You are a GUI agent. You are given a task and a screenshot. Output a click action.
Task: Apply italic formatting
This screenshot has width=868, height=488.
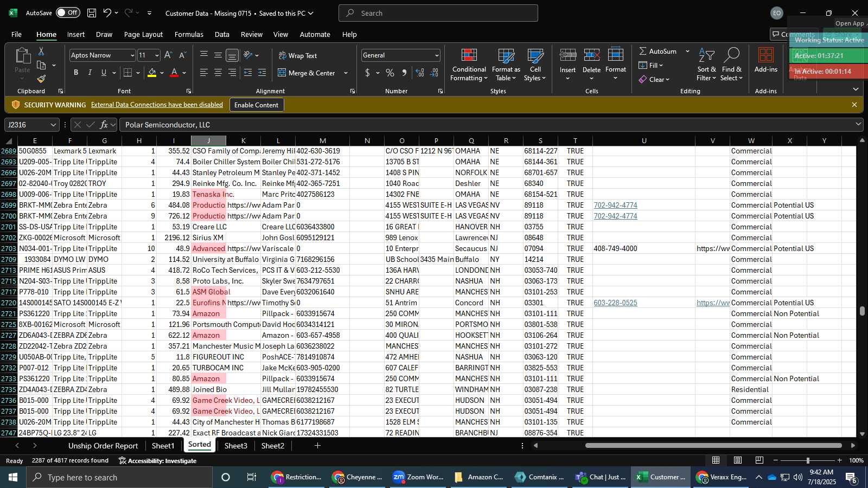(x=90, y=73)
